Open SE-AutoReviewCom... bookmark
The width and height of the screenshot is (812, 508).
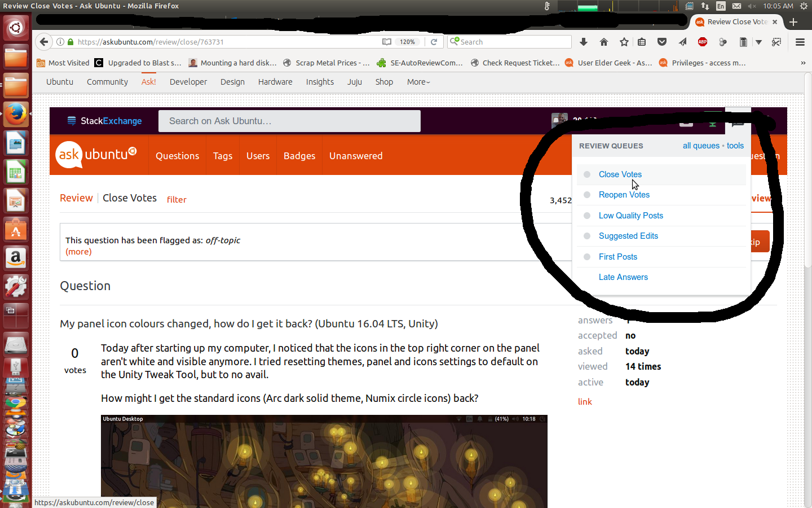(x=420, y=63)
